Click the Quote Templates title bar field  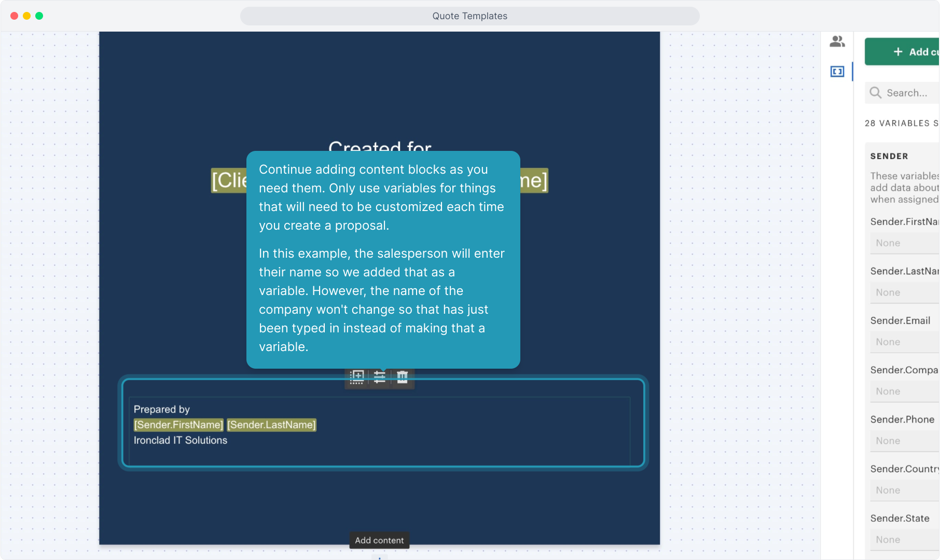[x=470, y=16]
